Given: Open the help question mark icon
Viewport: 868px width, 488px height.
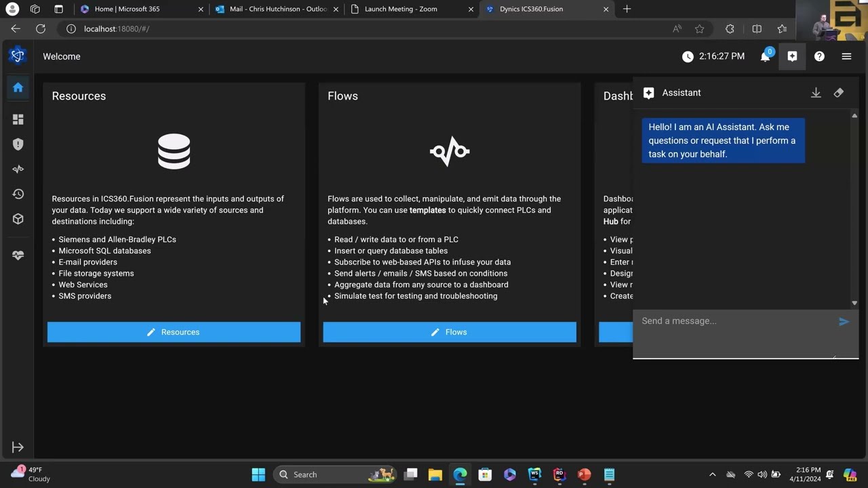Looking at the screenshot, I should pos(819,56).
